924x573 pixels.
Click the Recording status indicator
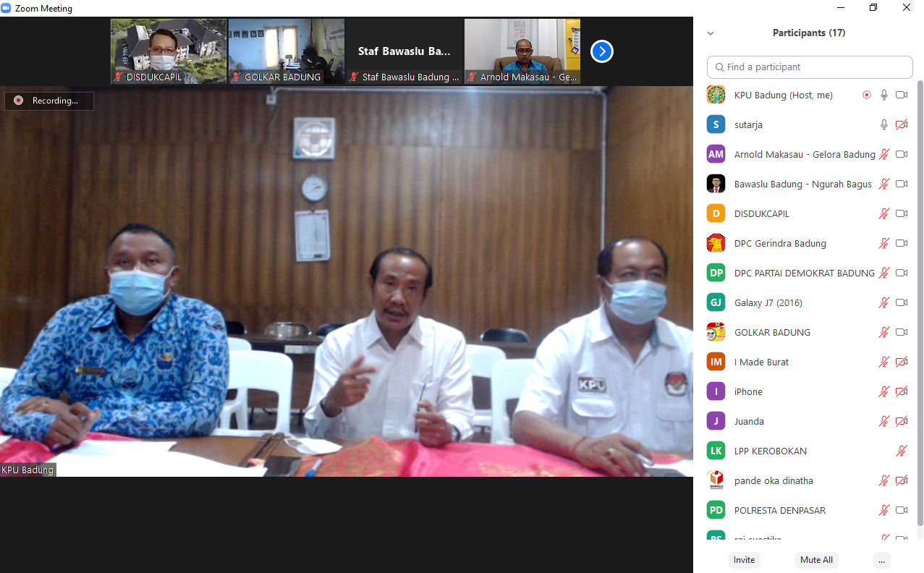tap(49, 101)
